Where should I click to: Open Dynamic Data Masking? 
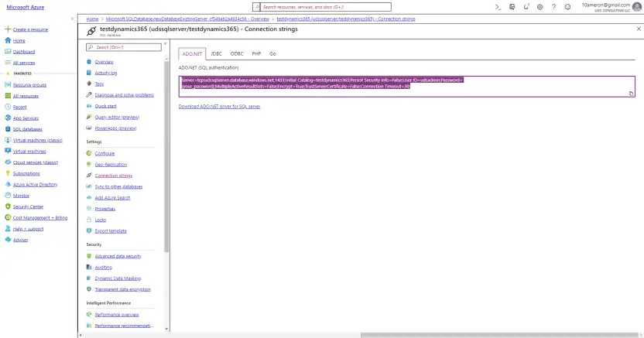[118, 278]
